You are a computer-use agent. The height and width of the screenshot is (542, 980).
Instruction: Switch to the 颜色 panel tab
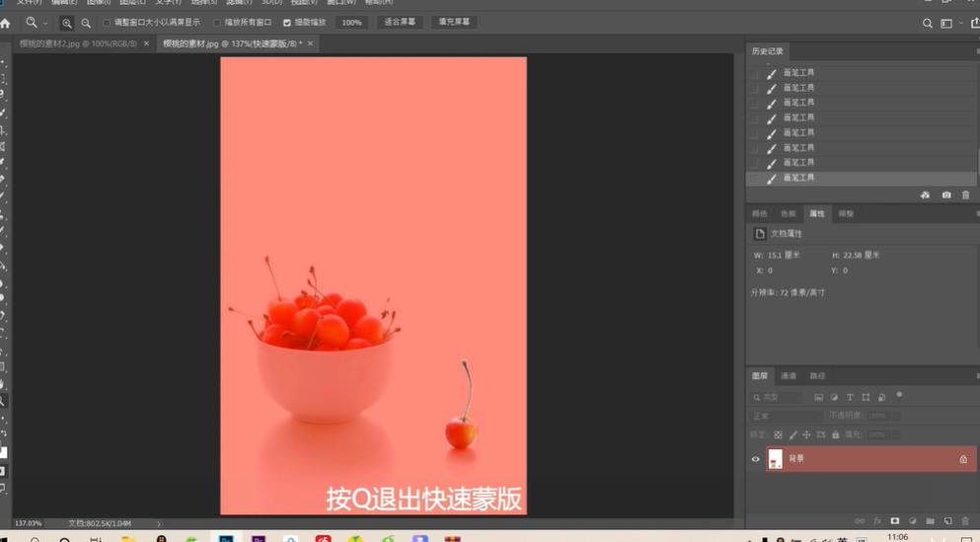pyautogui.click(x=759, y=214)
